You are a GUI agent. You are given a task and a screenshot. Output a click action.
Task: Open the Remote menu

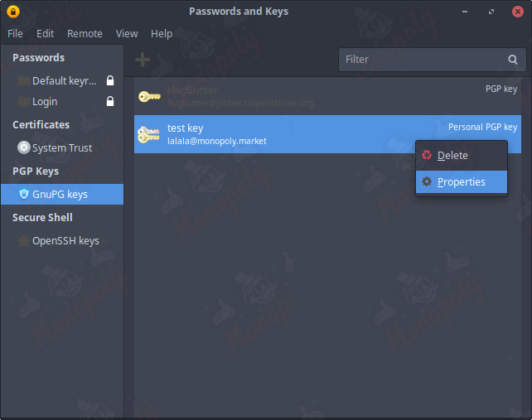(x=85, y=34)
